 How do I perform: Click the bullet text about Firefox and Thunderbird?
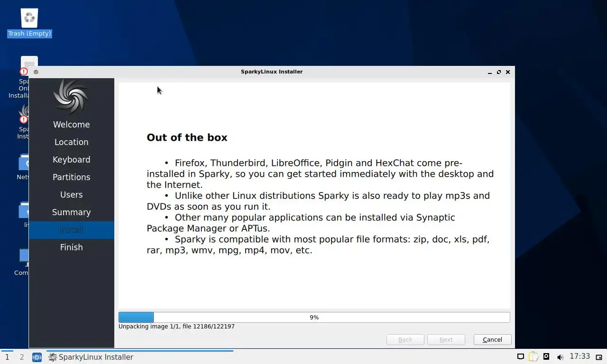click(320, 174)
